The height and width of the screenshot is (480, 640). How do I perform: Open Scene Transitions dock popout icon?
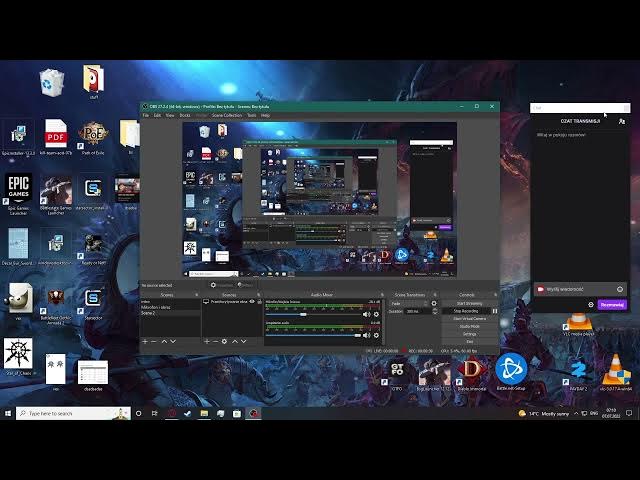(435, 295)
